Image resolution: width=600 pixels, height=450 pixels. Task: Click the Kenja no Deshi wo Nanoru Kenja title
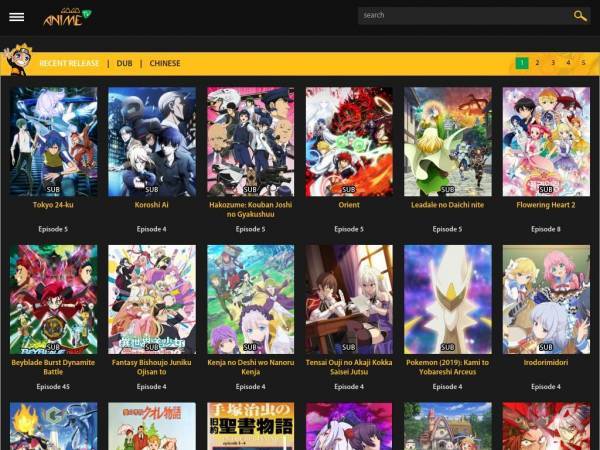[x=251, y=367]
